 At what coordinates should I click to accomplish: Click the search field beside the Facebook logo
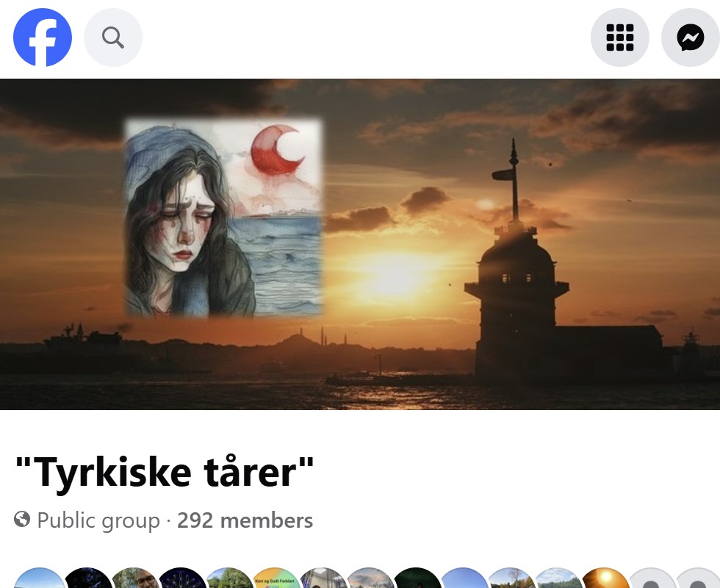(112, 37)
